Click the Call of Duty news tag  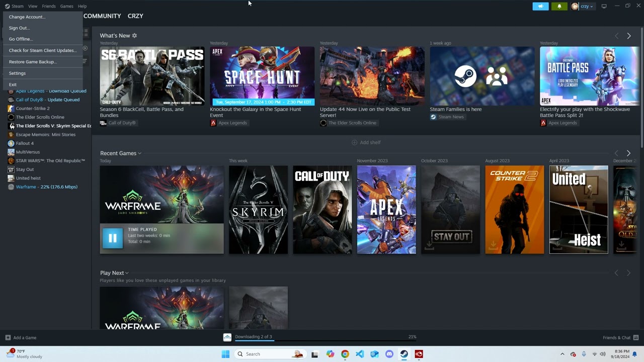(x=118, y=123)
